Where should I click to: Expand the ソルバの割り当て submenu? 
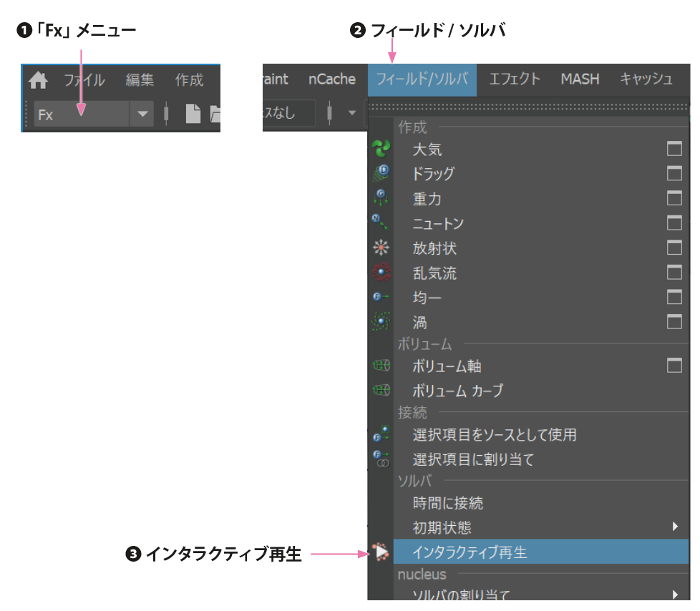(x=674, y=594)
